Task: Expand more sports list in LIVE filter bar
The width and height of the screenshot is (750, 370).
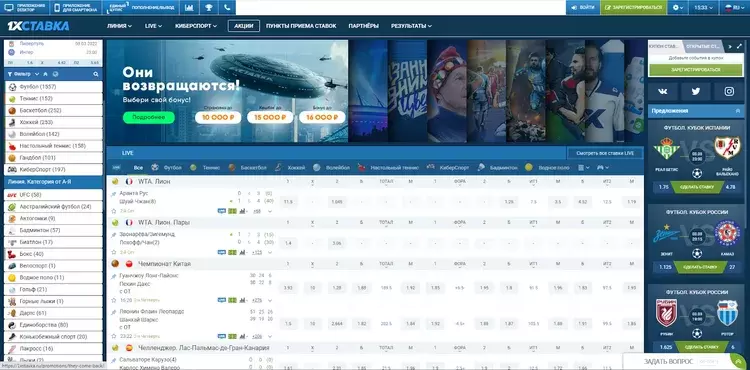Action: tap(583, 168)
